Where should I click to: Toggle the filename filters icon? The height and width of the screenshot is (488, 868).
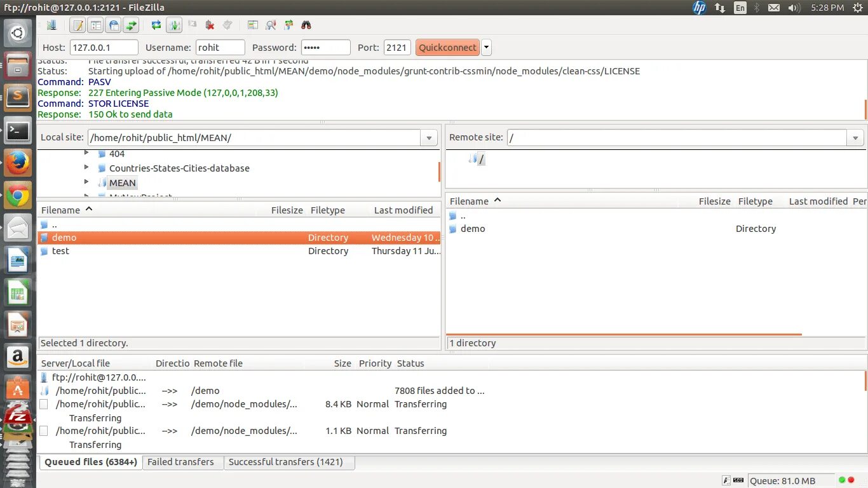pyautogui.click(x=271, y=25)
